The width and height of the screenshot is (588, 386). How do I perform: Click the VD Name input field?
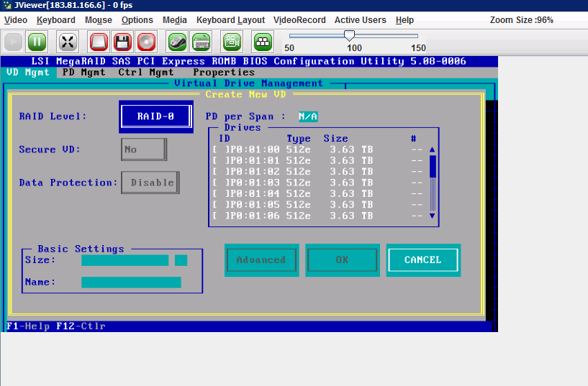click(131, 282)
